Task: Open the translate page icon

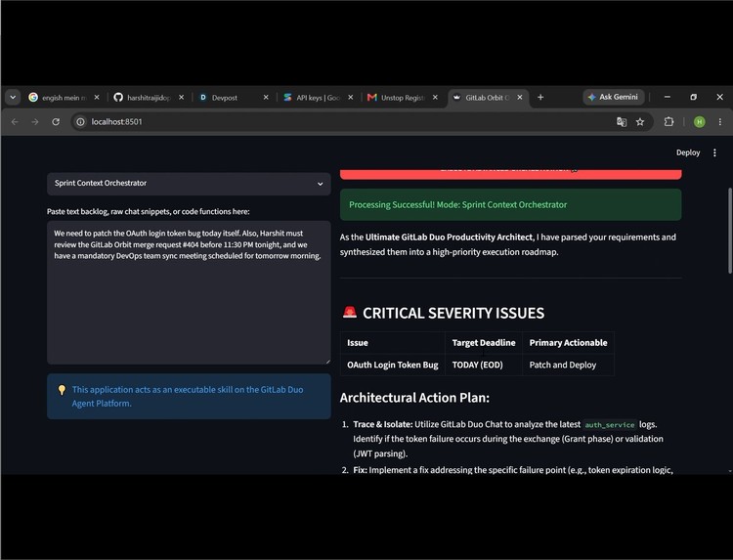Action: pyautogui.click(x=622, y=121)
